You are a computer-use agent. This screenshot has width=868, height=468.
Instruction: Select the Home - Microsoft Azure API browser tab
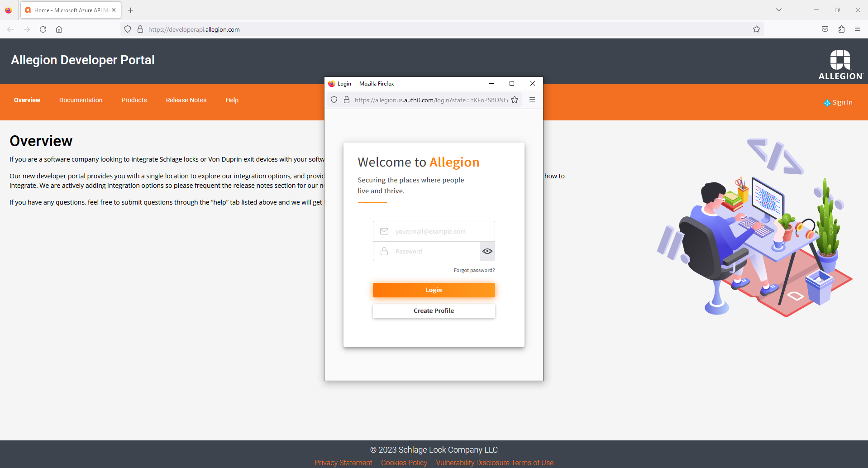(x=70, y=10)
